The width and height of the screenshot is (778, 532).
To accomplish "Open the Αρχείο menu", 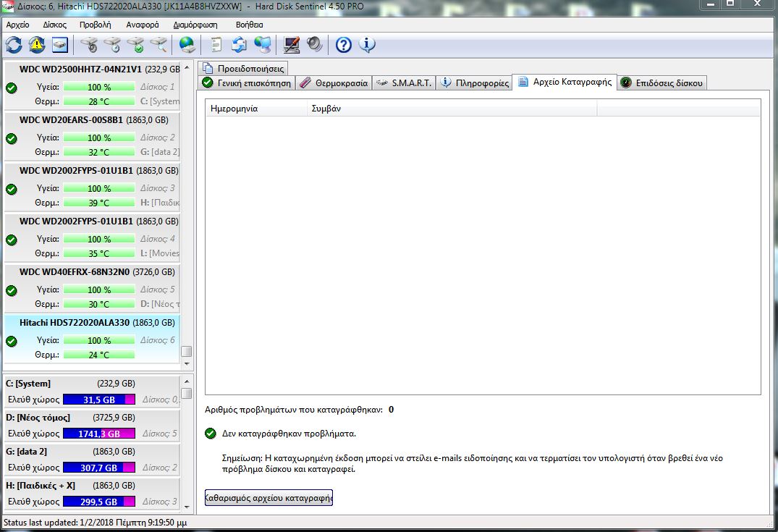I will [17, 25].
